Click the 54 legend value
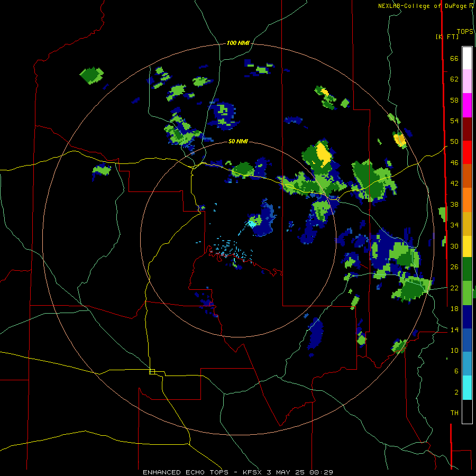476x476 pixels. [454, 121]
